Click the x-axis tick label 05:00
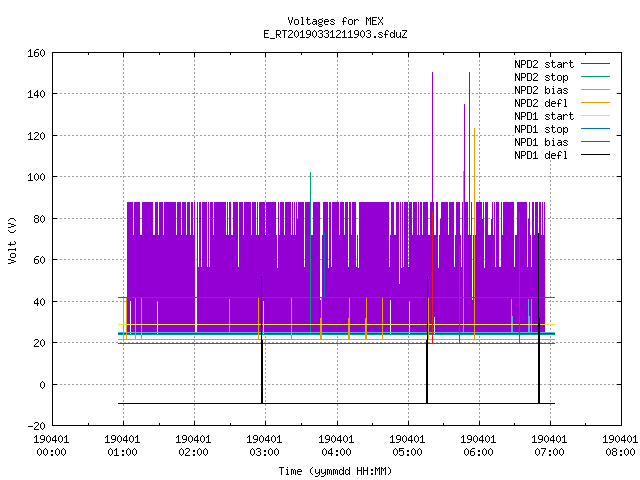The height and width of the screenshot is (480, 640). tap(407, 452)
